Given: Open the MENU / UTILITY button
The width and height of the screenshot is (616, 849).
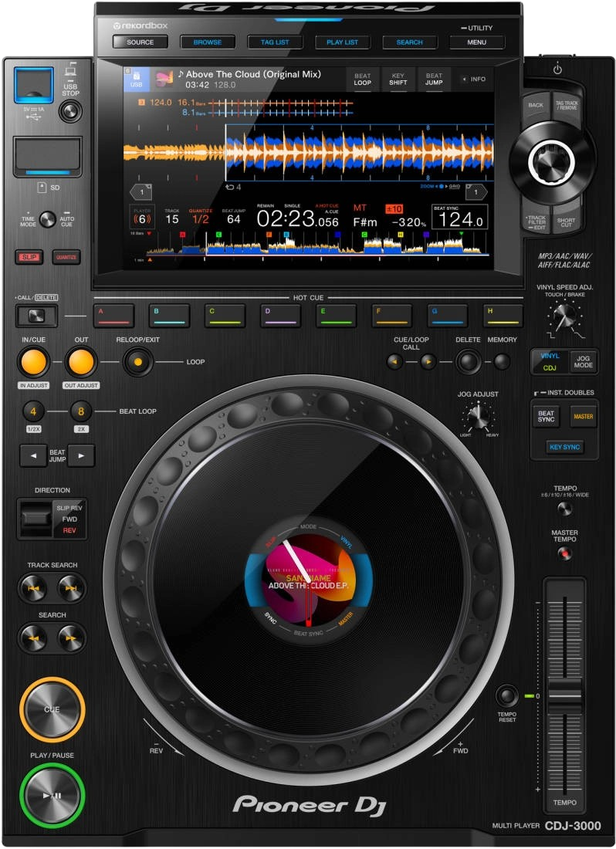Looking at the screenshot, I should (x=477, y=42).
